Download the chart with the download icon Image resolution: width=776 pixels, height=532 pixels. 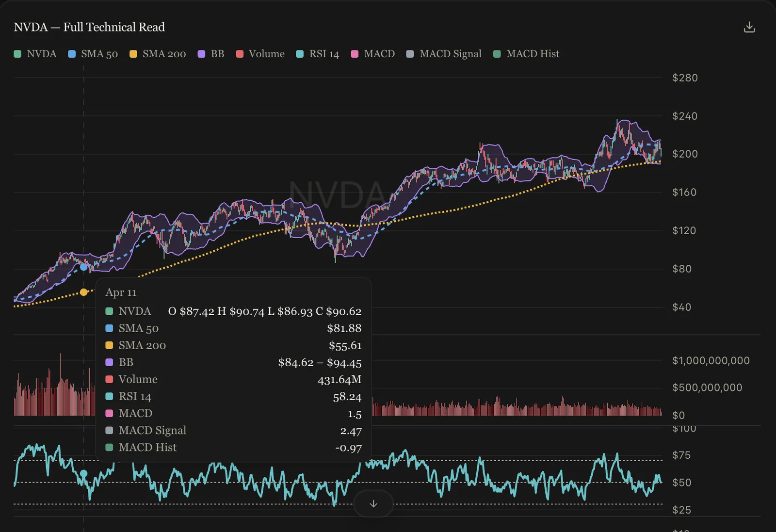coord(749,27)
